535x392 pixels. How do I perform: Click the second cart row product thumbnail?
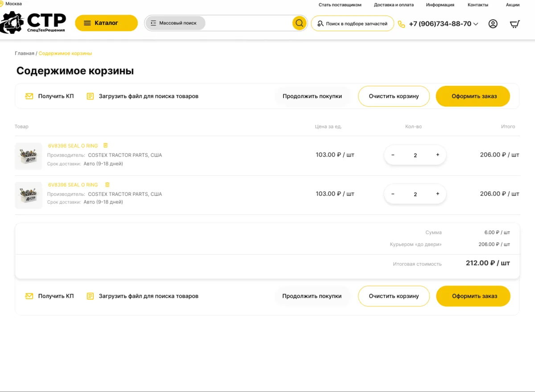pyautogui.click(x=29, y=195)
